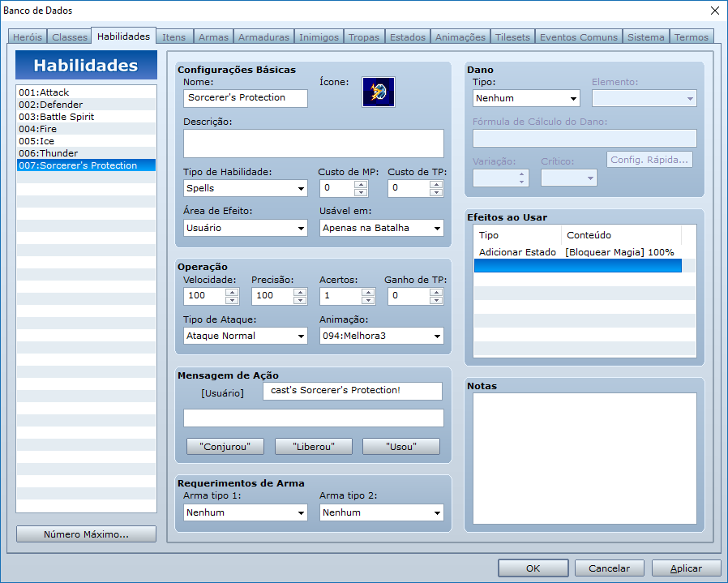The image size is (728, 583).
Task: Open the Classes tab
Action: click(70, 37)
